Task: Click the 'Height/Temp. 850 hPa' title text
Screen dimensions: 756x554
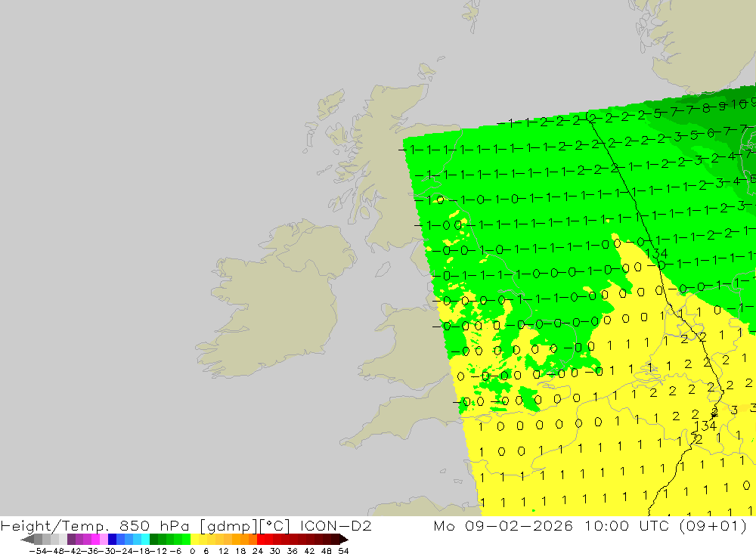Action: (x=95, y=525)
